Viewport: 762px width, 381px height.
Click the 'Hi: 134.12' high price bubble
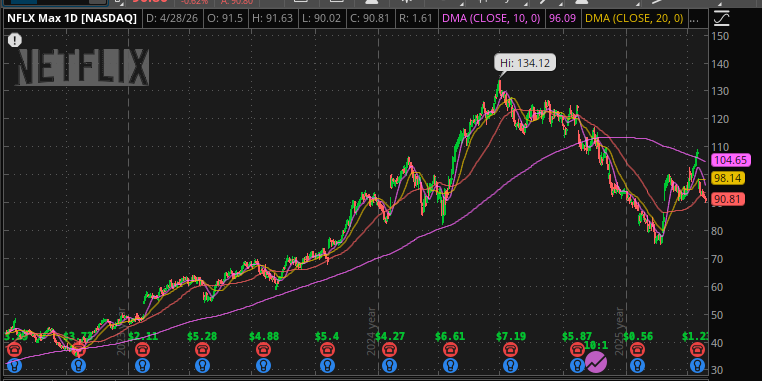(x=525, y=63)
